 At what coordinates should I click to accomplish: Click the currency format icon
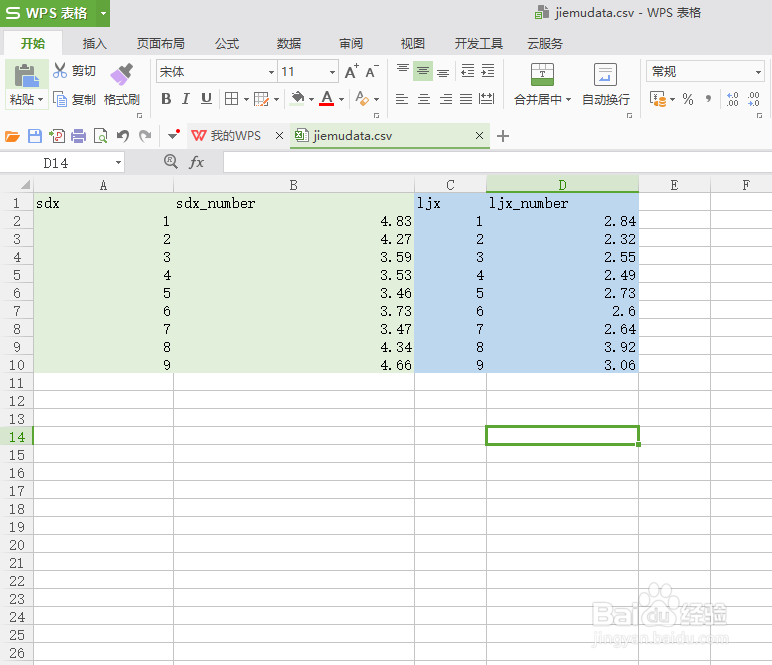(x=658, y=99)
